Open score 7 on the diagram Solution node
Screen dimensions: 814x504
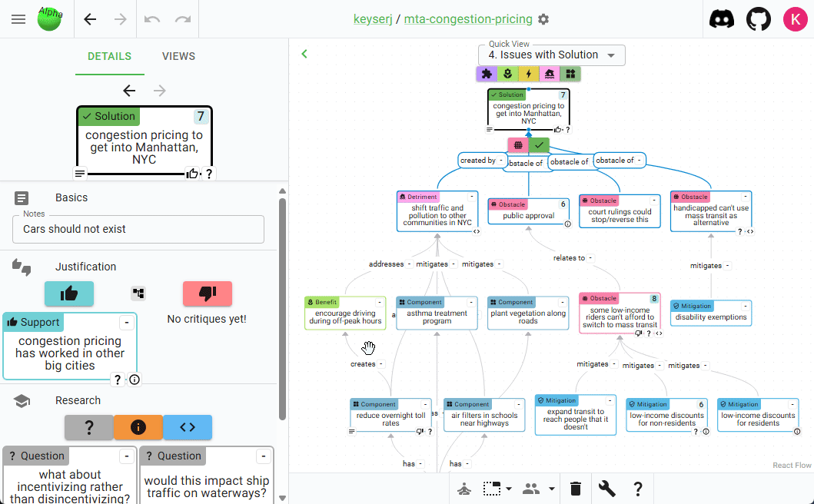563,95
